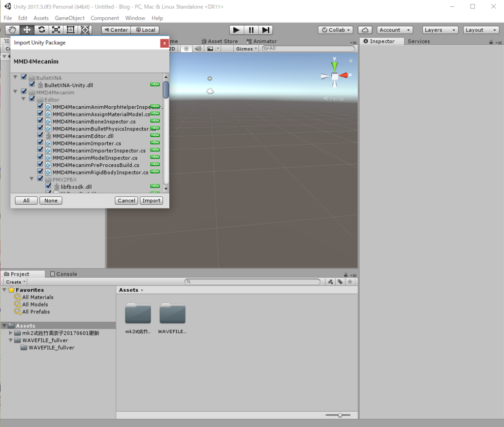Toggle scene audio speaker icon
Image resolution: width=504 pixels, height=427 pixels.
tap(198, 49)
